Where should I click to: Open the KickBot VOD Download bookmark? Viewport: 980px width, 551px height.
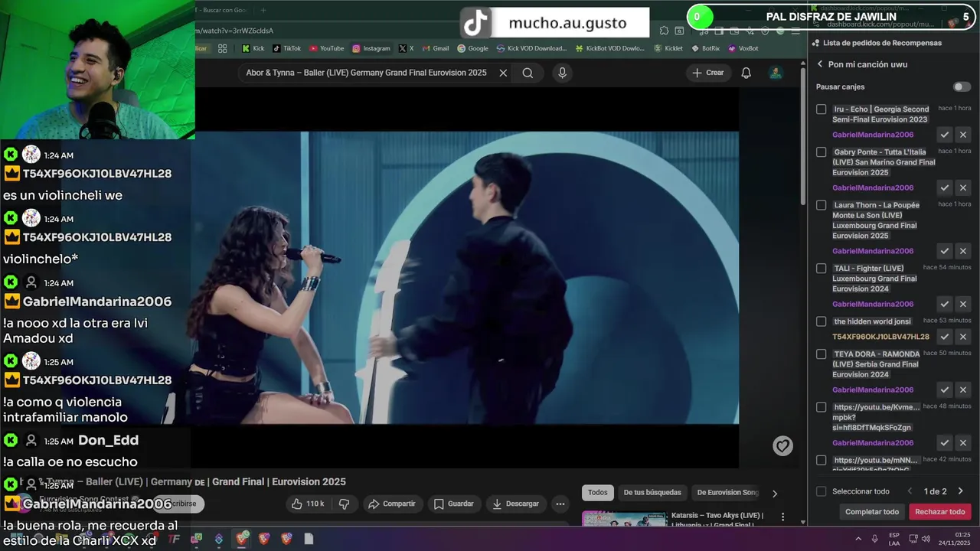click(610, 48)
